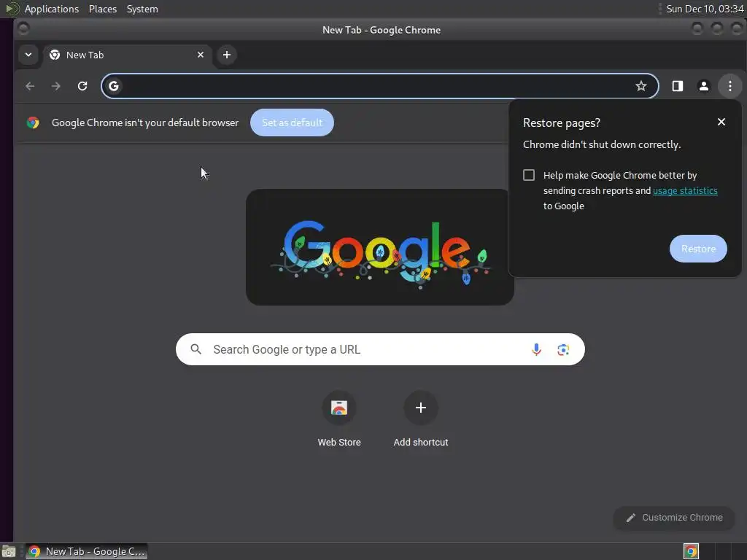Check the crash reports checkbox
Image resolution: width=747 pixels, height=560 pixels.
[x=529, y=175]
